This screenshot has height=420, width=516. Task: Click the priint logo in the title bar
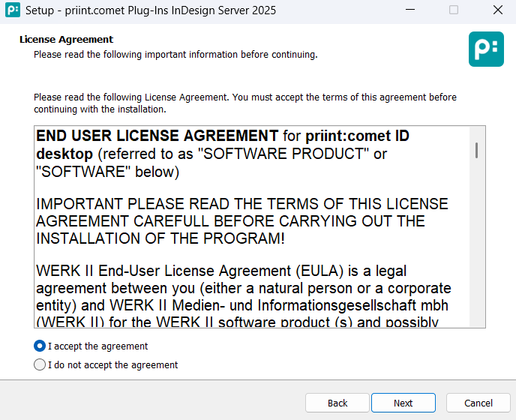pos(13,10)
